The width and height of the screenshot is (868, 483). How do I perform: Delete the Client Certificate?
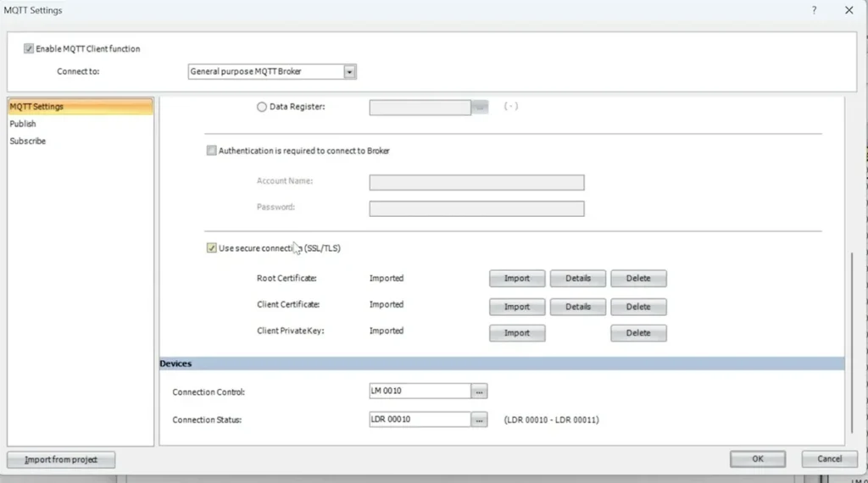pyautogui.click(x=638, y=307)
